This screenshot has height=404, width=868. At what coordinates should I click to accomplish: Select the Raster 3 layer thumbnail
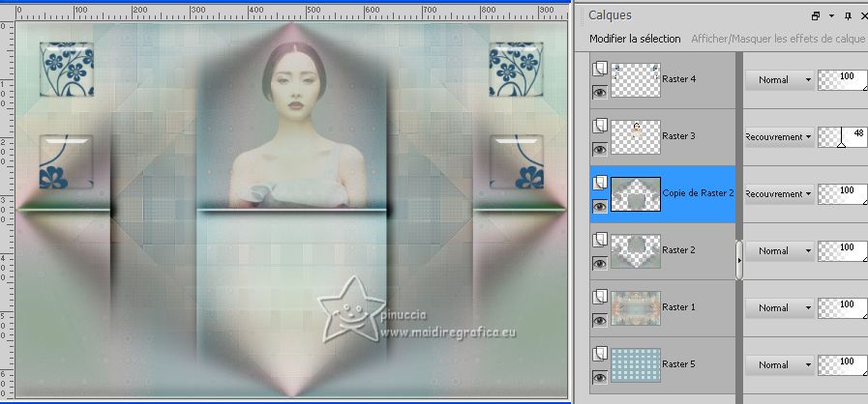[636, 137]
